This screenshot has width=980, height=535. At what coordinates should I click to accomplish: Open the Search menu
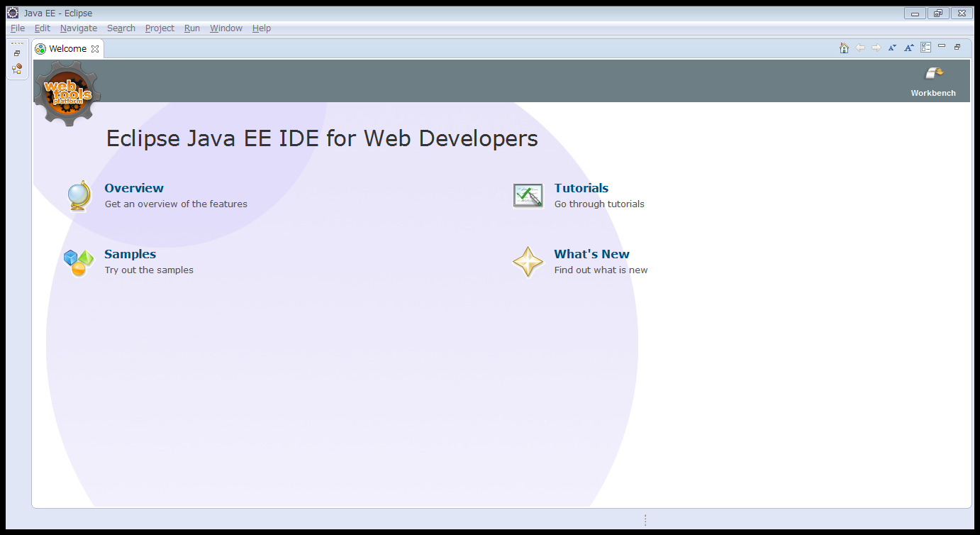click(x=121, y=28)
